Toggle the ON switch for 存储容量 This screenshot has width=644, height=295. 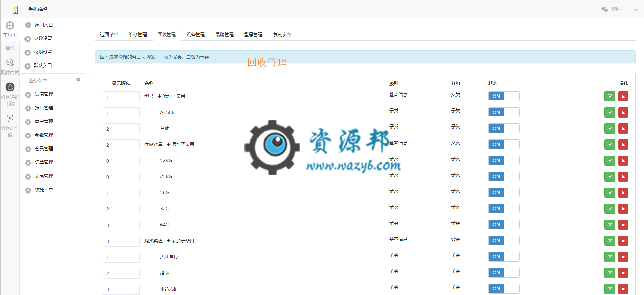(504, 144)
